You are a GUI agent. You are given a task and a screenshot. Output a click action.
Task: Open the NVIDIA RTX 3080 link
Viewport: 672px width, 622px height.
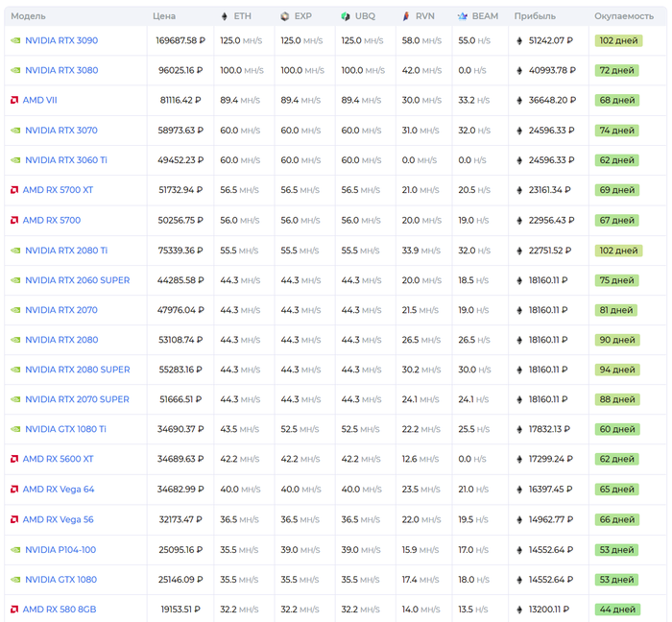click(x=60, y=70)
